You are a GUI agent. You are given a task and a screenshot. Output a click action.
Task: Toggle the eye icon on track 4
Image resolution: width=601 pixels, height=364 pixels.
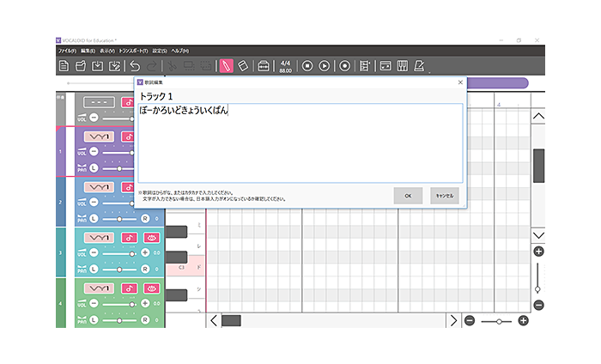[151, 288]
